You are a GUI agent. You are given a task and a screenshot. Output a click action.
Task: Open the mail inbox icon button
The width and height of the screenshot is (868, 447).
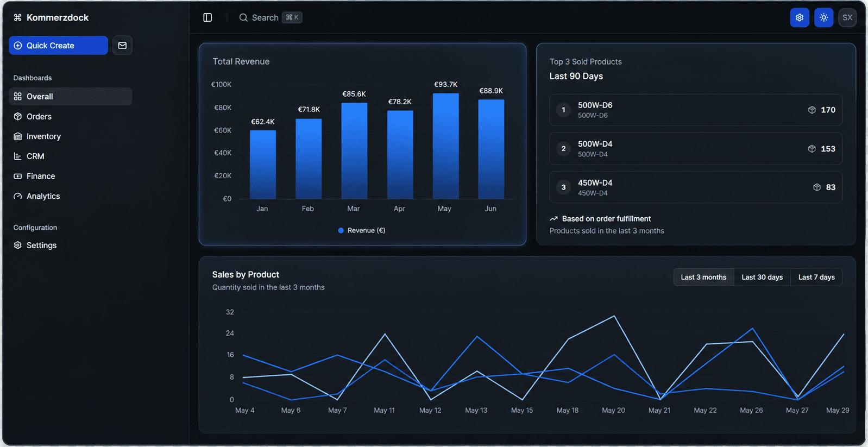pos(122,46)
